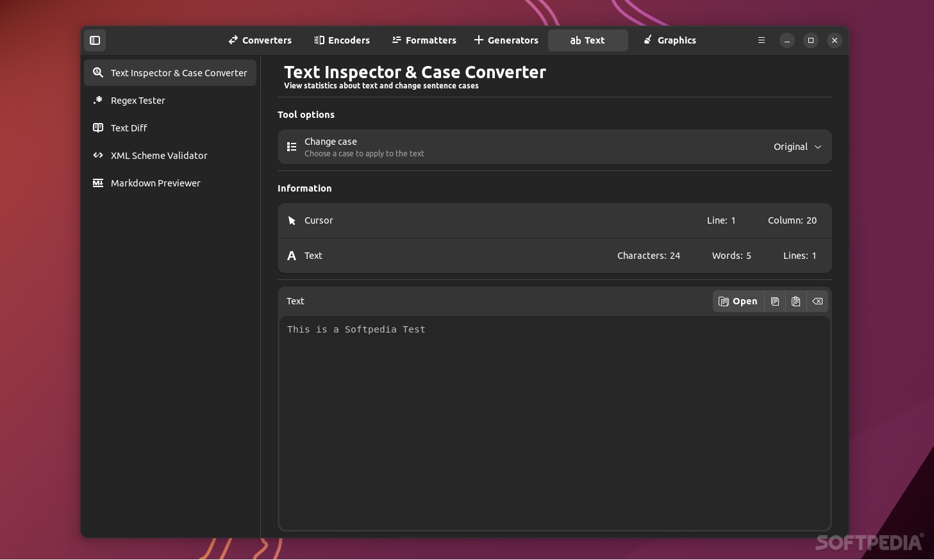Image resolution: width=934 pixels, height=560 pixels.
Task: Open the XML Scheme Validator
Action: [159, 155]
